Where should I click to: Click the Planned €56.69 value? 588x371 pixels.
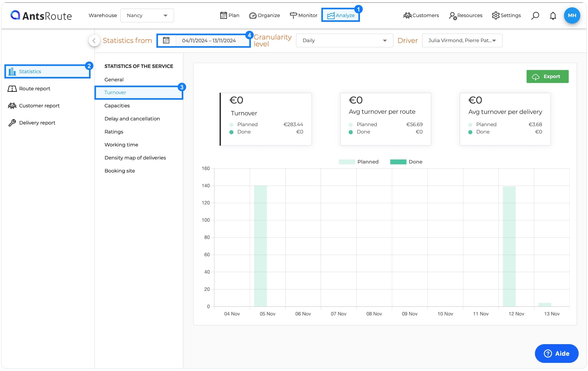pyautogui.click(x=414, y=124)
